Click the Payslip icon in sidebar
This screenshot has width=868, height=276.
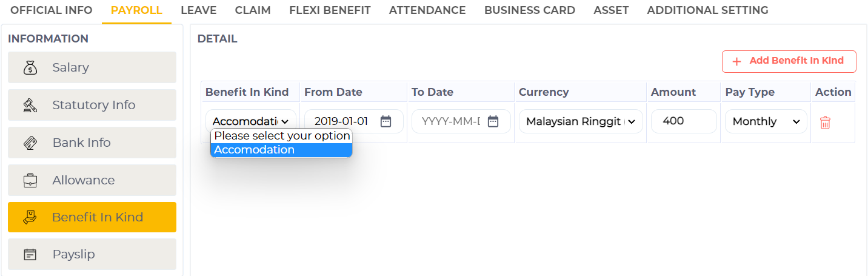pos(30,254)
